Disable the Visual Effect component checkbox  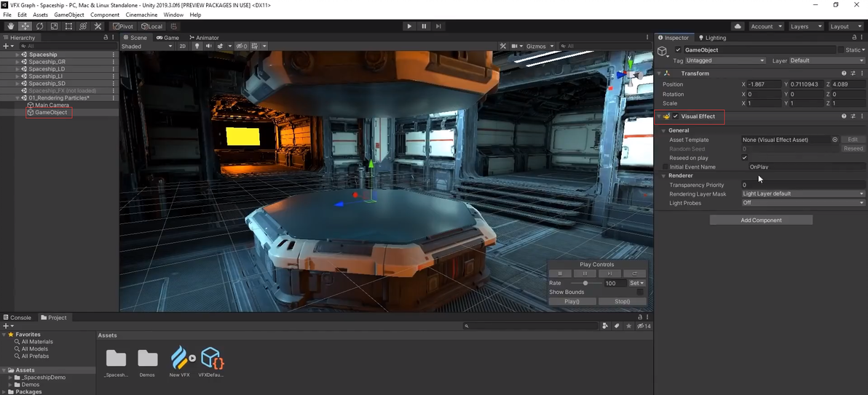coord(676,116)
